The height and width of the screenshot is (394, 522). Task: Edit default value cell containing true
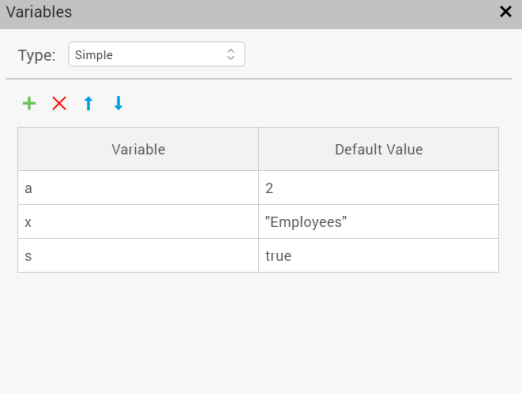(379, 256)
